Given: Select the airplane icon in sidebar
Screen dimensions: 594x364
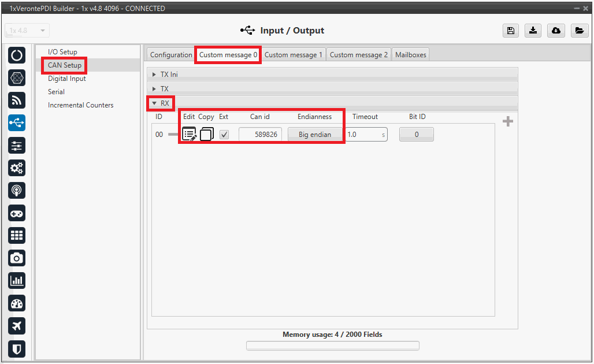Looking at the screenshot, I should click(x=17, y=326).
